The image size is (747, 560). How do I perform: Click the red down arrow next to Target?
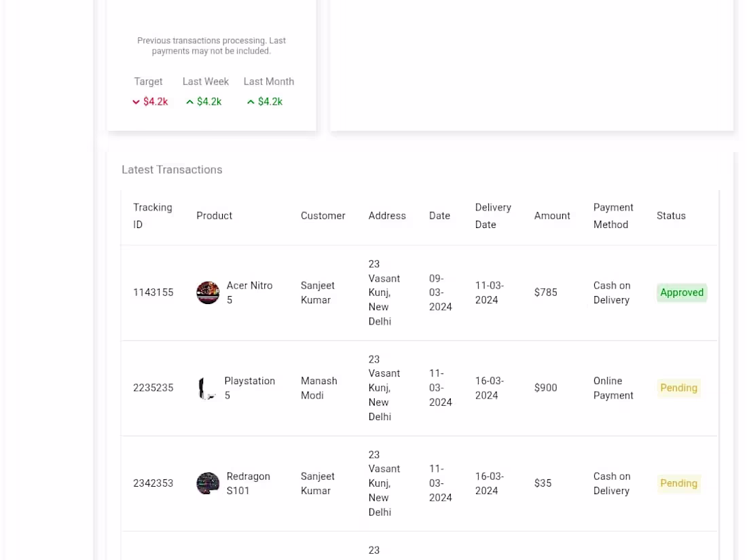tap(136, 102)
